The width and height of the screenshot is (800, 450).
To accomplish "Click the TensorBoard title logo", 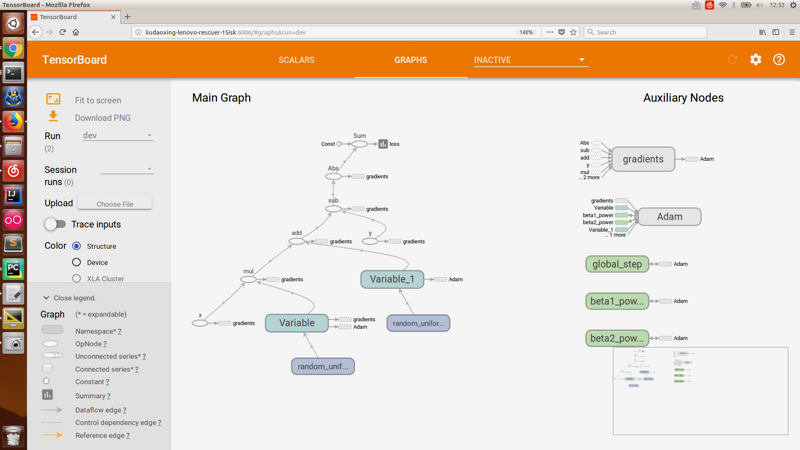I will (x=74, y=60).
